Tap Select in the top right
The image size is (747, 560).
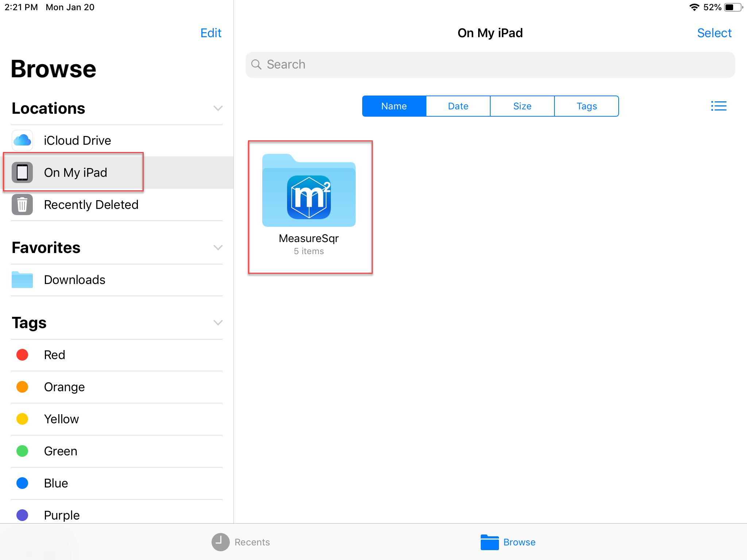click(714, 33)
